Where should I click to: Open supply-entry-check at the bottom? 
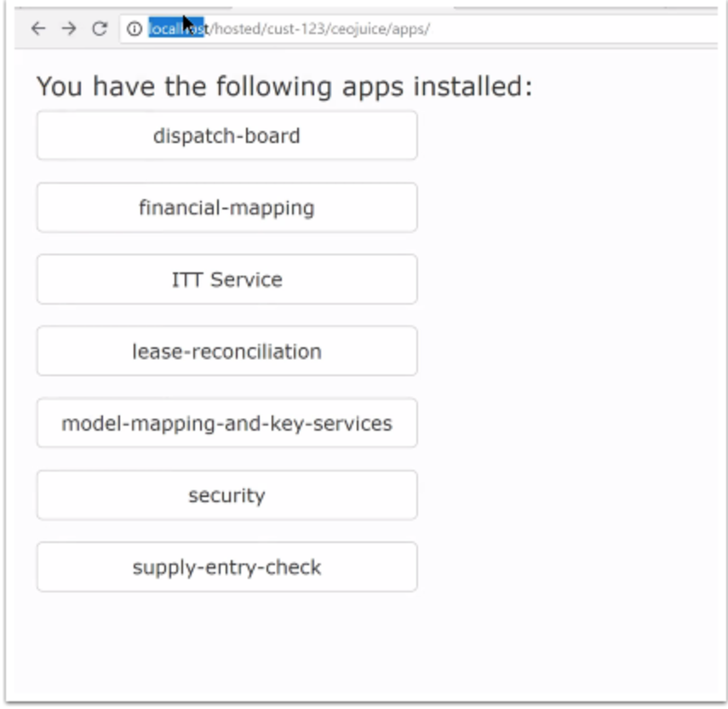click(226, 567)
